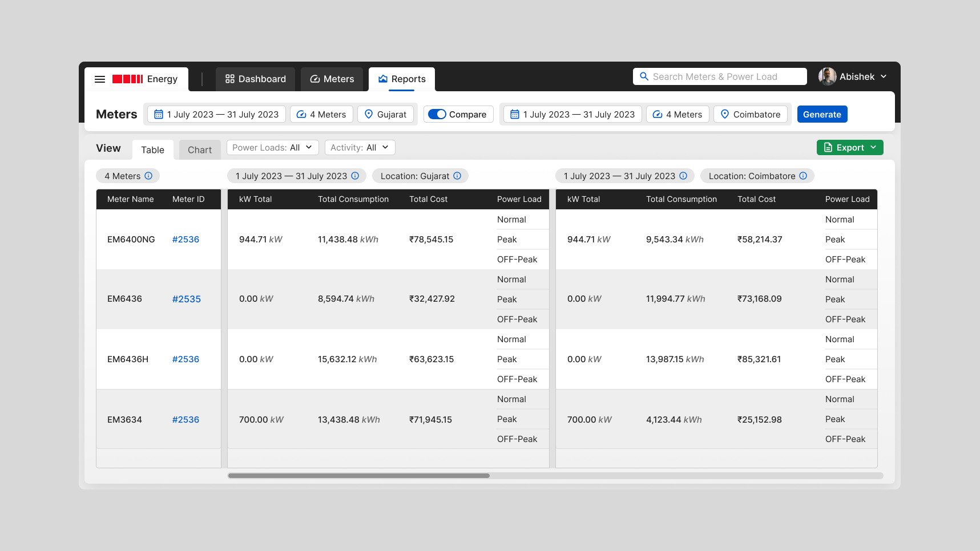Click the calendar icon in first date filter
Screen dimensions: 980x551
pos(159,114)
